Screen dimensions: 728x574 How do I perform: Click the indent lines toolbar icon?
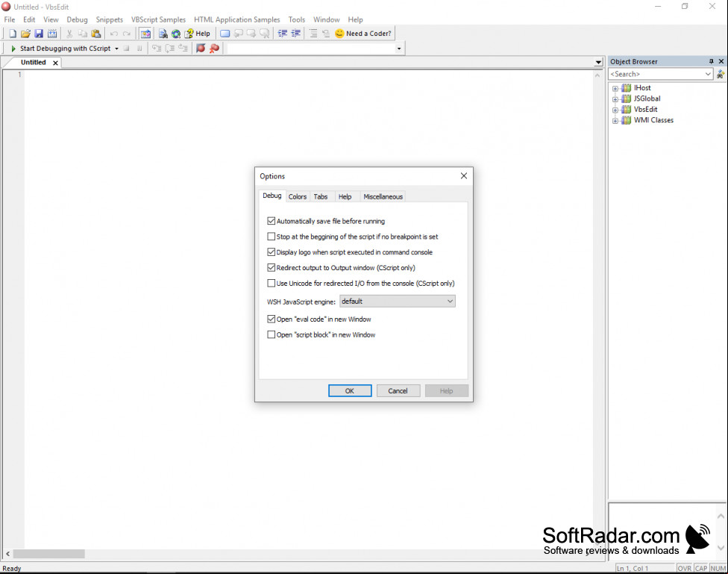tap(282, 34)
